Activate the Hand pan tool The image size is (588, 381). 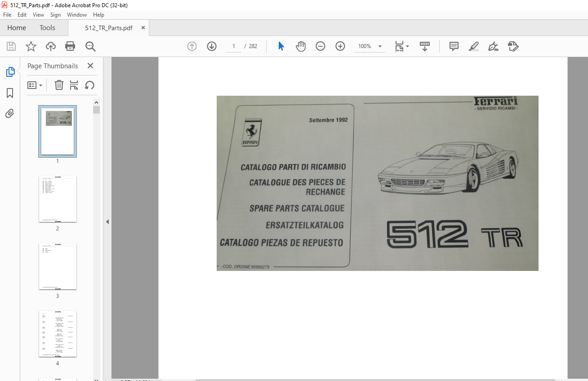pyautogui.click(x=301, y=46)
